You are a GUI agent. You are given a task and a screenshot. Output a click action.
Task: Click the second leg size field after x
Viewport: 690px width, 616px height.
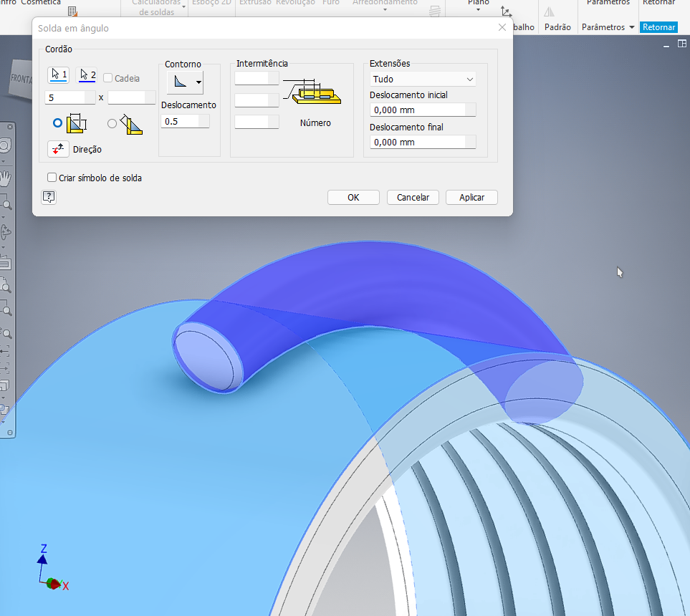pyautogui.click(x=132, y=97)
